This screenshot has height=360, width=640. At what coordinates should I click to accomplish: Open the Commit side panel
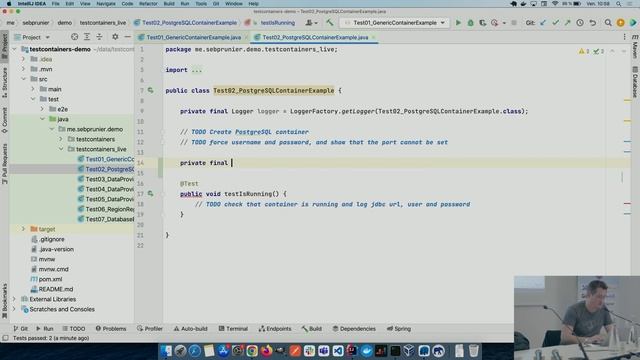[4, 120]
